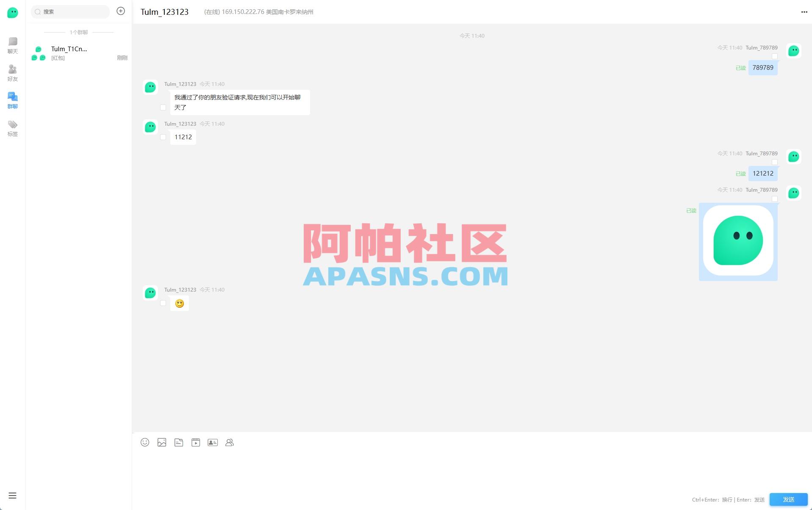Send an image using the picture icon
The width and height of the screenshot is (812, 510).
tap(162, 442)
